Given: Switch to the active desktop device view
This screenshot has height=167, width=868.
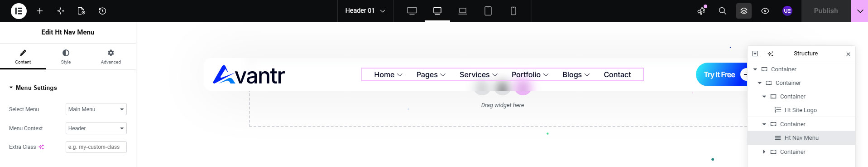Looking at the screenshot, I should point(437,11).
